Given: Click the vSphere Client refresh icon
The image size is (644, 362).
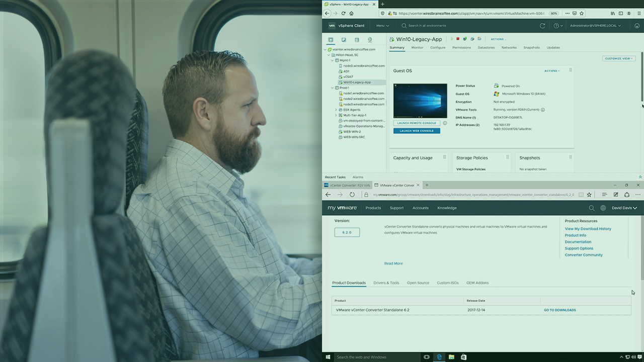Looking at the screenshot, I should pos(542,26).
